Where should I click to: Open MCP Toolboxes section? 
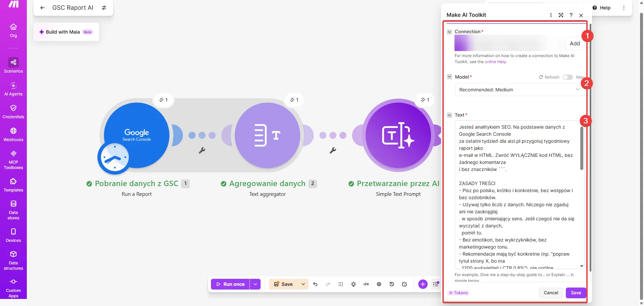pyautogui.click(x=13, y=160)
